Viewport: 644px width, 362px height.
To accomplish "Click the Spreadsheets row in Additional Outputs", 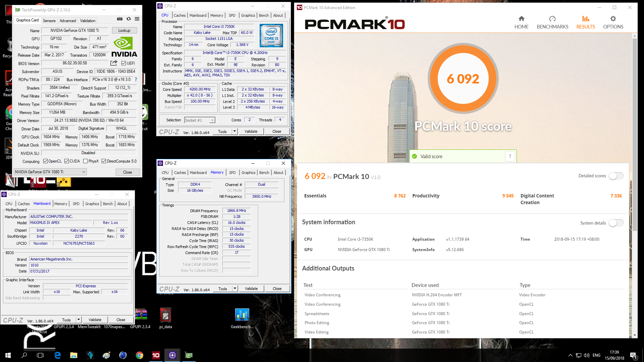I will 464,314.
